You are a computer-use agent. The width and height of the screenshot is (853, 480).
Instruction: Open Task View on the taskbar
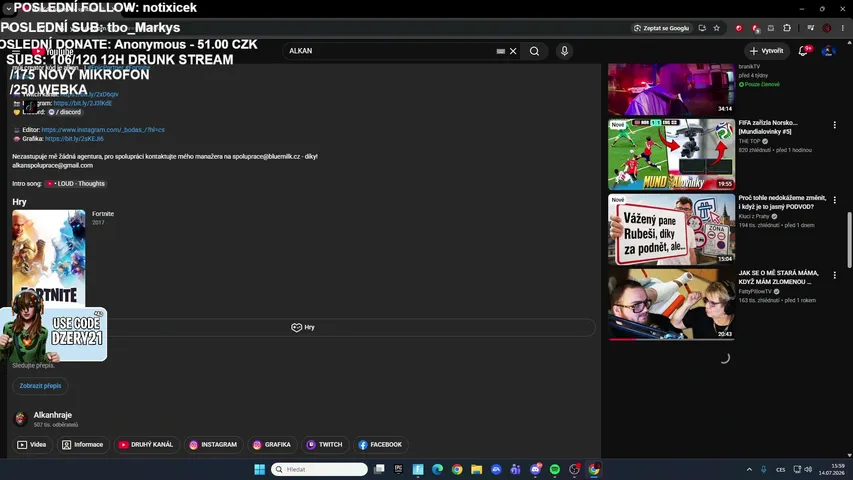[379, 469]
